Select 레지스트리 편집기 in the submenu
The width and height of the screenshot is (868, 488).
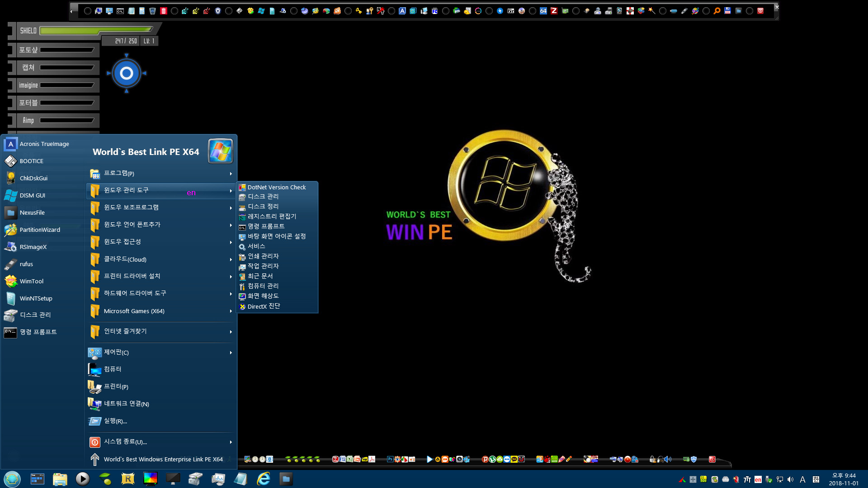277,216
